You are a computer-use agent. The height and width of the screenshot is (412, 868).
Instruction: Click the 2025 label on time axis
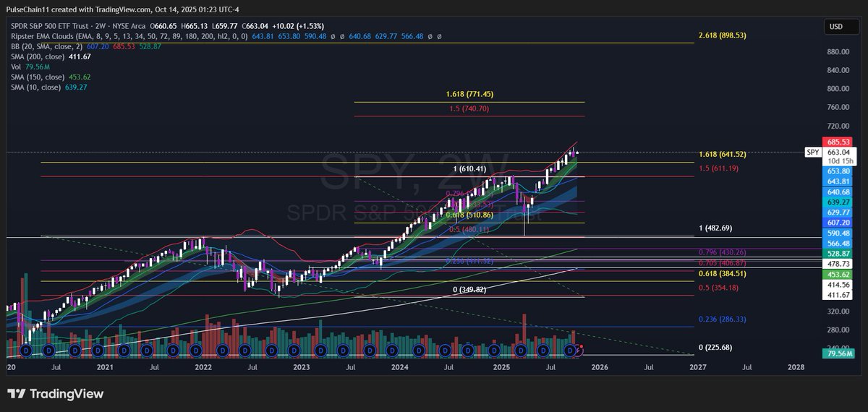click(x=500, y=367)
